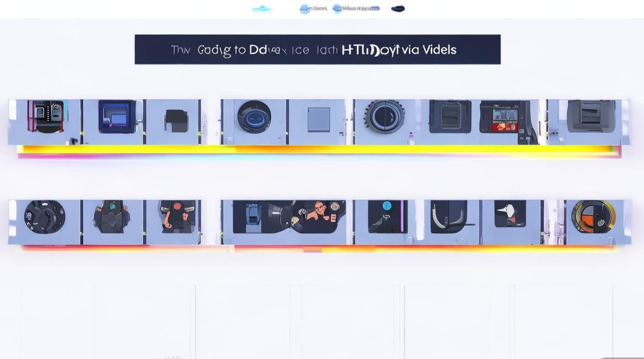The width and height of the screenshot is (644, 359).
Task: Click the dark banner heading ending in 'via Videls'
Action: tap(317, 49)
